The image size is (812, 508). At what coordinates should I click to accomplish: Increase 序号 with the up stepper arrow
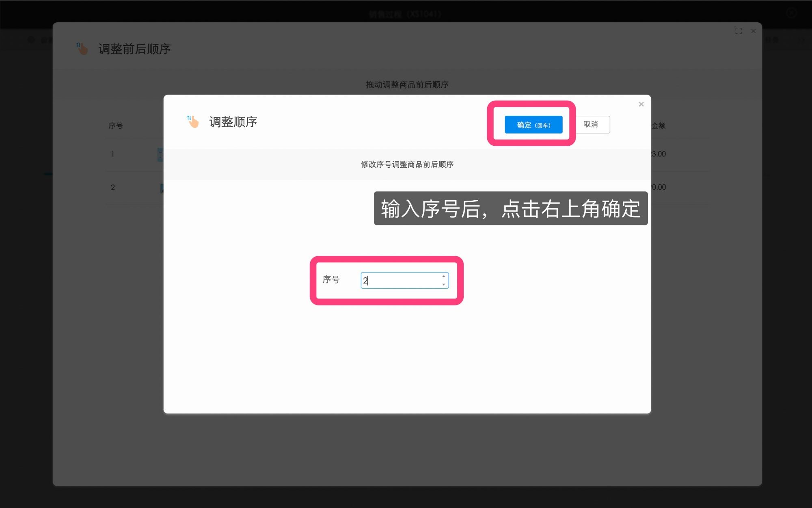[443, 277]
